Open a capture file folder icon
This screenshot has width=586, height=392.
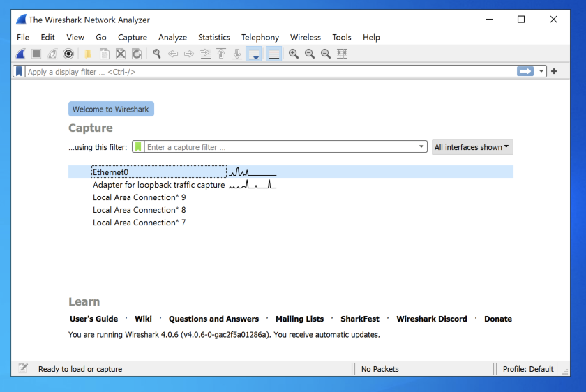point(88,54)
